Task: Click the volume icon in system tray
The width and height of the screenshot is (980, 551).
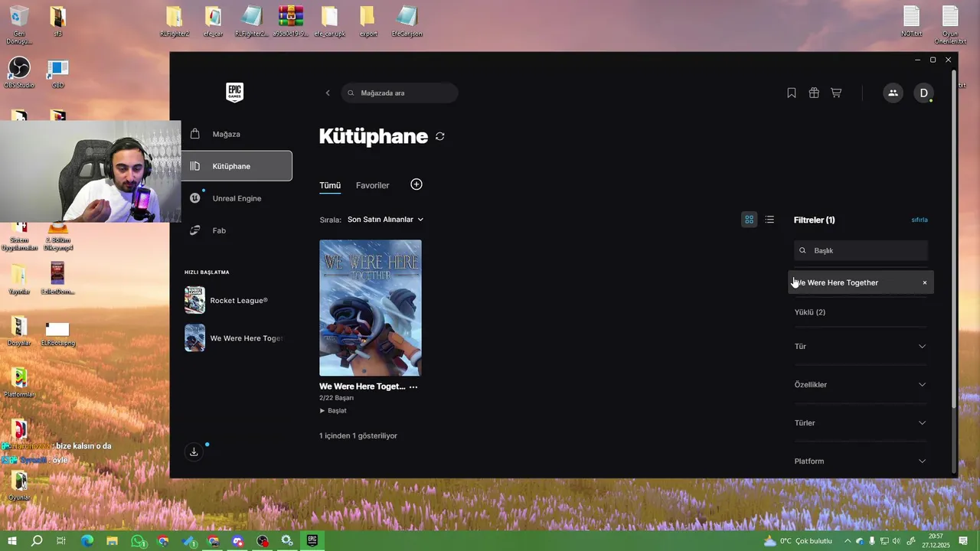Action: [897, 541]
